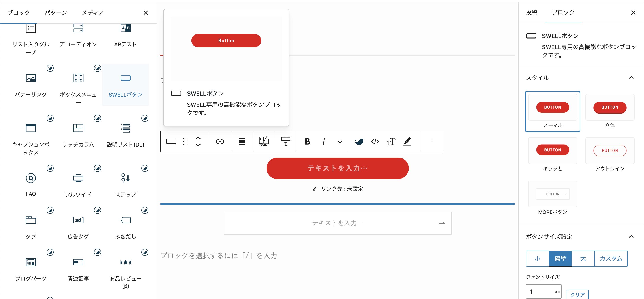Click the SWELL swallow icon in toolbar
This screenshot has width=644, height=299.
click(359, 142)
